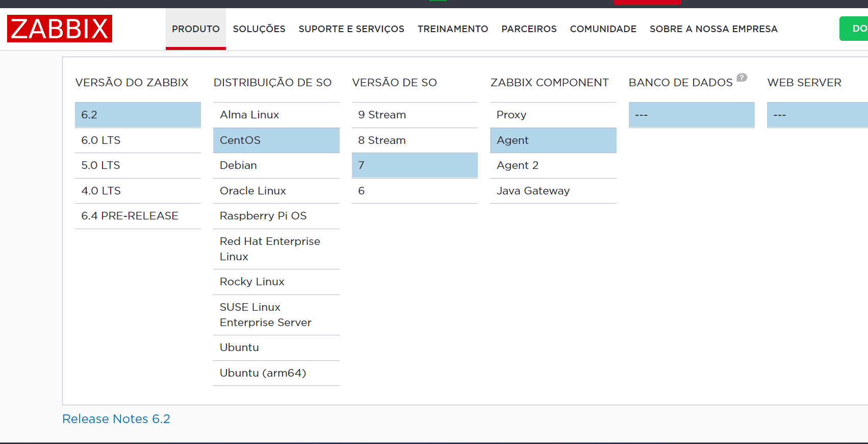Screen dimensions: 868x444
Task: Choose Raspberry Pi OS distribution
Action: [x=276, y=216]
